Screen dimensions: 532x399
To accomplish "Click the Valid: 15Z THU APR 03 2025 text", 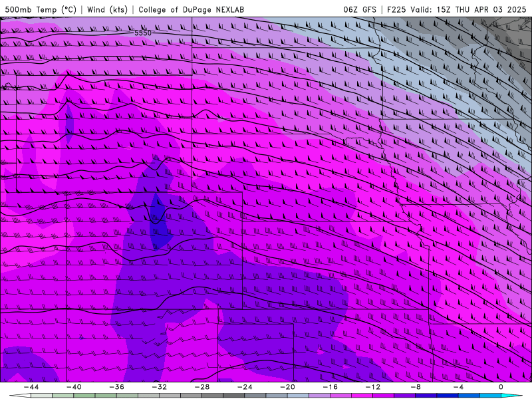I will [x=468, y=9].
